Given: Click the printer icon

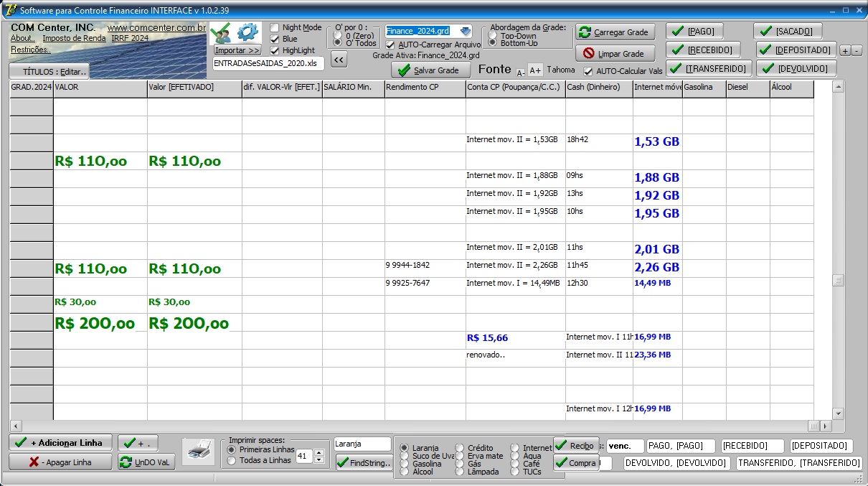Looking at the screenshot, I should point(197,452).
